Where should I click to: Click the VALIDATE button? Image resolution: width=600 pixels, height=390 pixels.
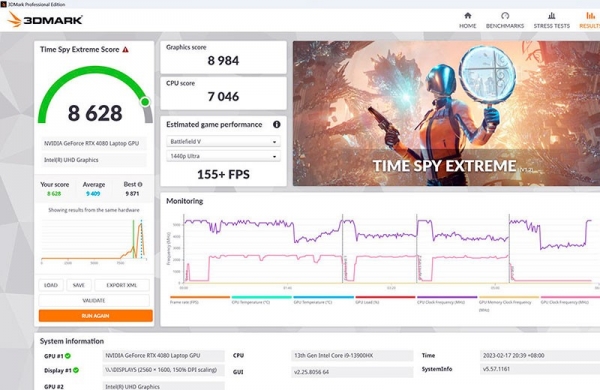94,300
